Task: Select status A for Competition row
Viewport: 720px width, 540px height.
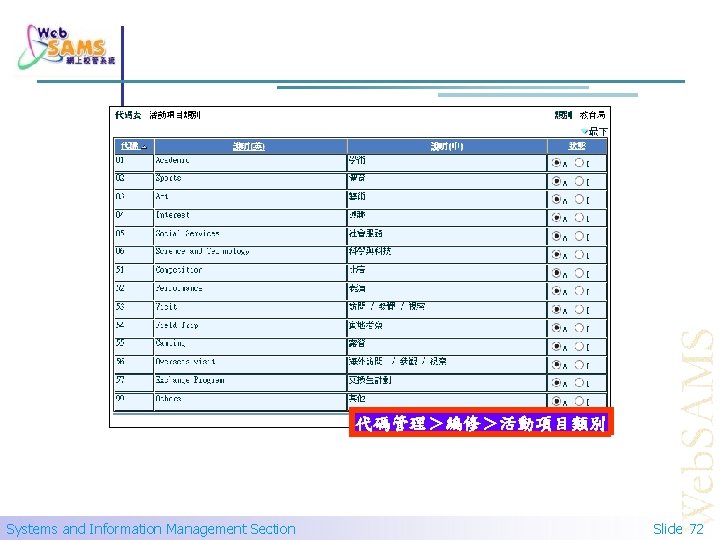Action: click(556, 273)
